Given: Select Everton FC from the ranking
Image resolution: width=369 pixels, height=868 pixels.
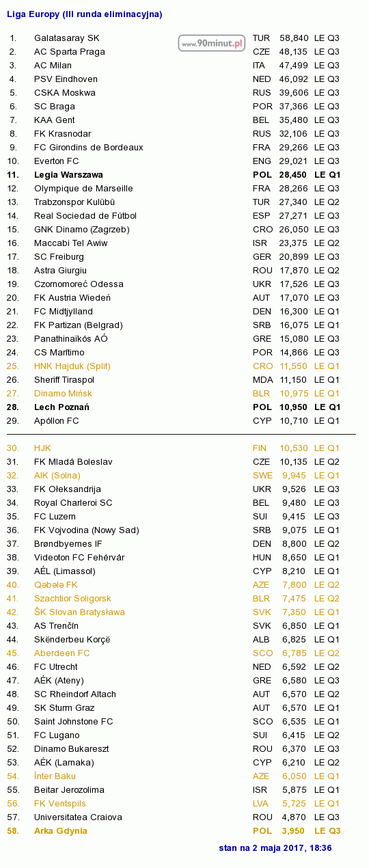Looking at the screenshot, I should coord(57,161).
